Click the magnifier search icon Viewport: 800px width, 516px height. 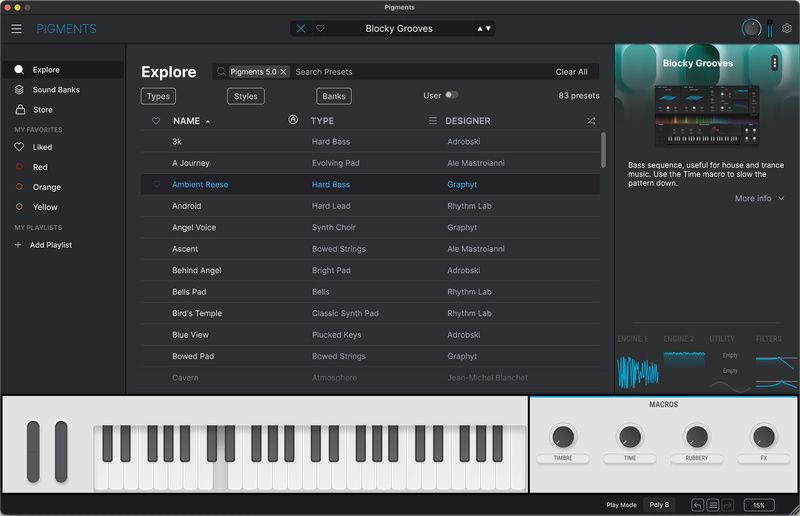point(221,72)
